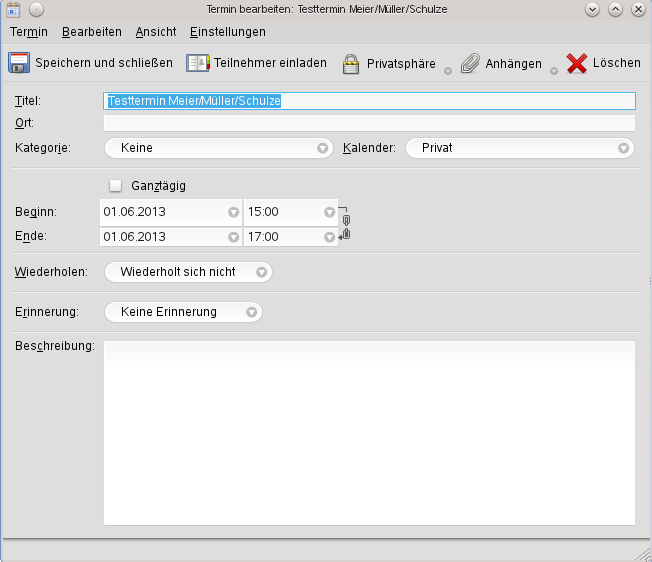
Task: Toggle the link between start and end times
Action: click(x=345, y=224)
